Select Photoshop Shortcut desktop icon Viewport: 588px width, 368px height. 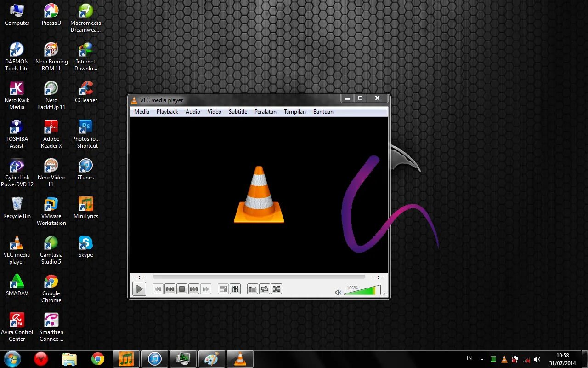pos(85,134)
